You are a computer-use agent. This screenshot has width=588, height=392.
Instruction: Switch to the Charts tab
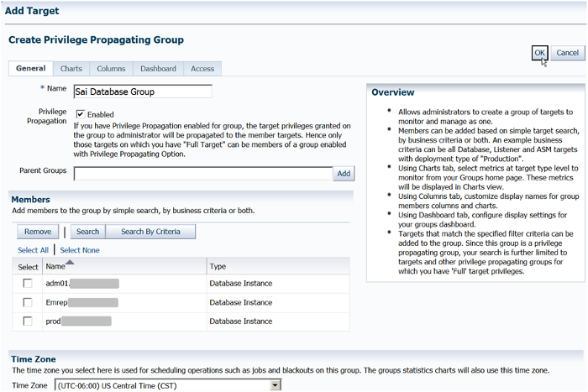pos(71,69)
